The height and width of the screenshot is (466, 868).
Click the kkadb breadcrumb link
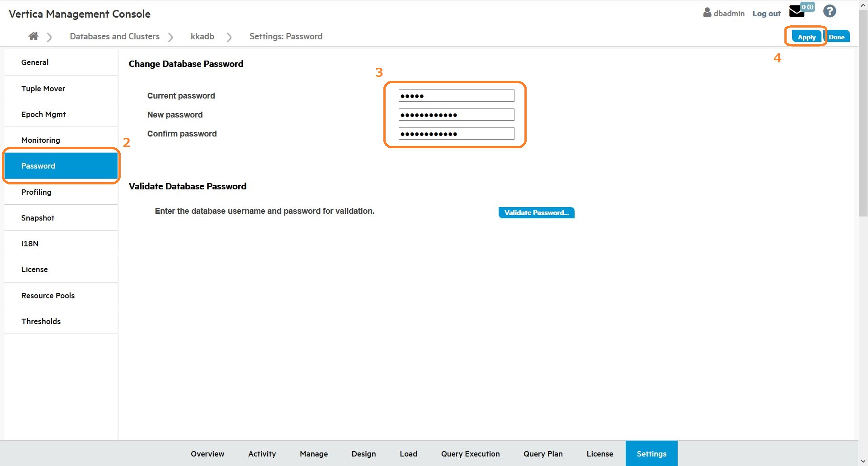coord(202,36)
